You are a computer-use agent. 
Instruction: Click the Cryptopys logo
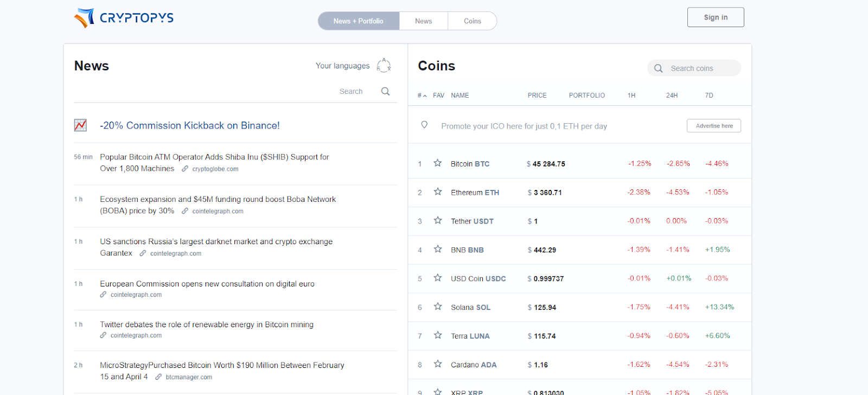(x=124, y=18)
